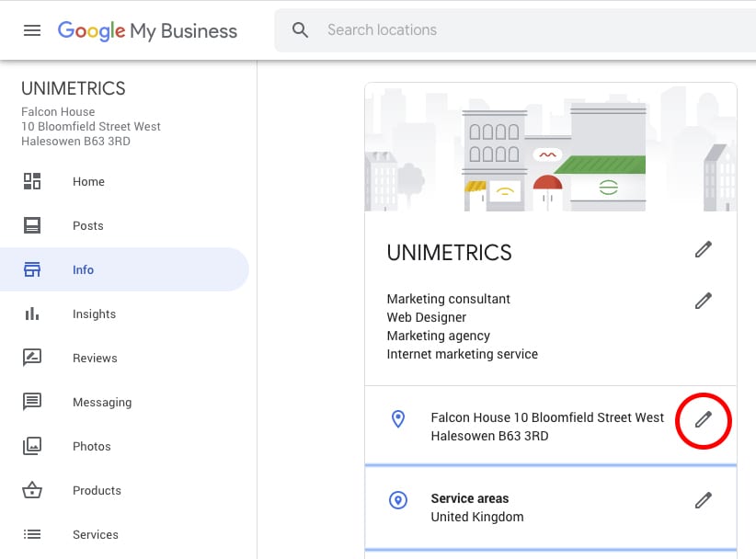
Task: Go to Home in sidebar
Action: (x=88, y=182)
